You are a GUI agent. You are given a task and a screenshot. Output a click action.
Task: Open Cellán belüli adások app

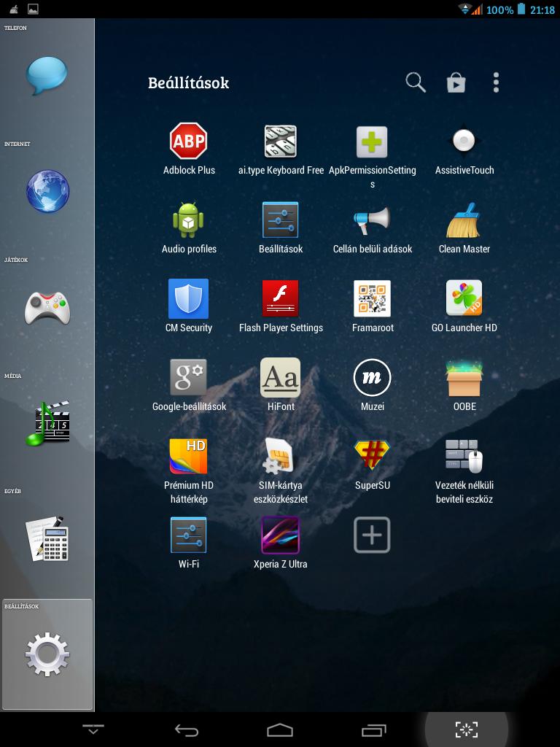click(x=372, y=220)
